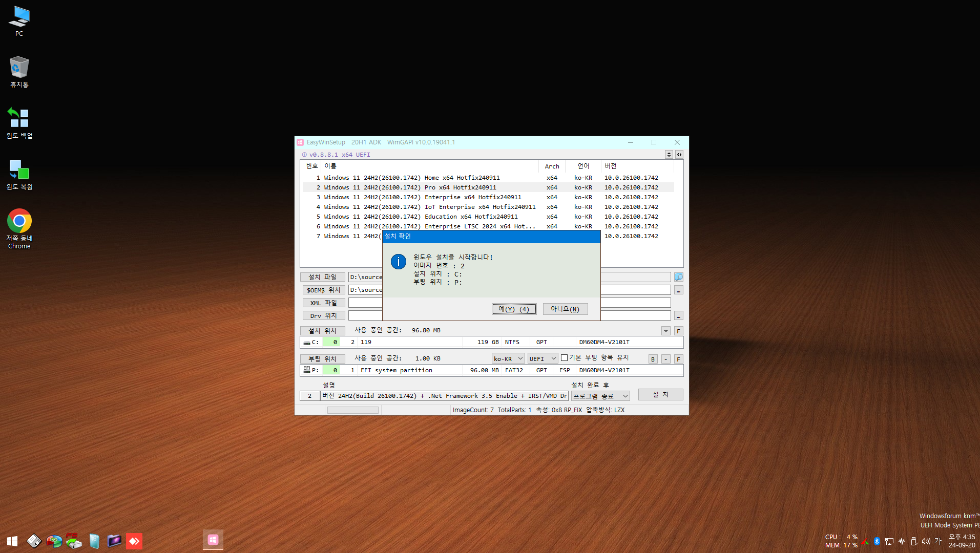Click the 설치 위치 label button
Image resolution: width=980 pixels, height=553 pixels.
322,331
